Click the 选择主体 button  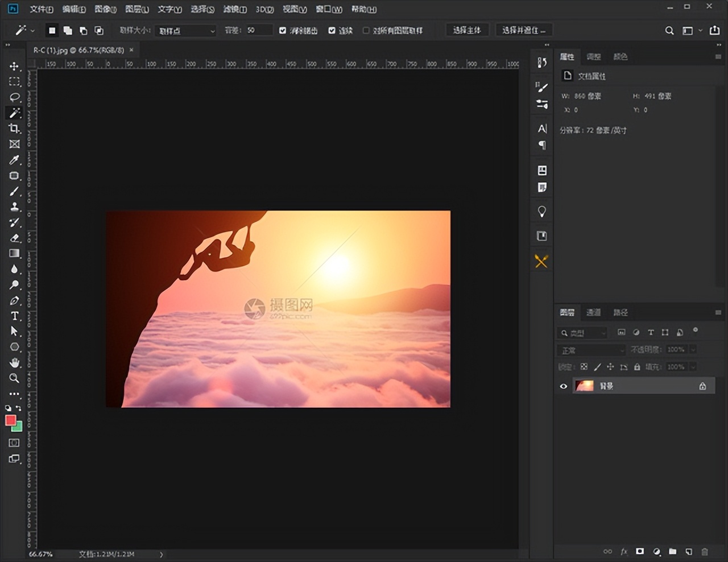click(x=466, y=30)
